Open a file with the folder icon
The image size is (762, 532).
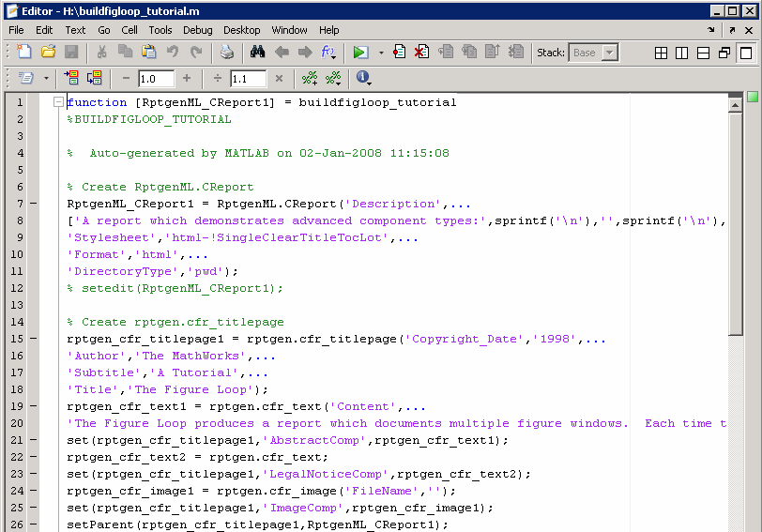(48, 53)
